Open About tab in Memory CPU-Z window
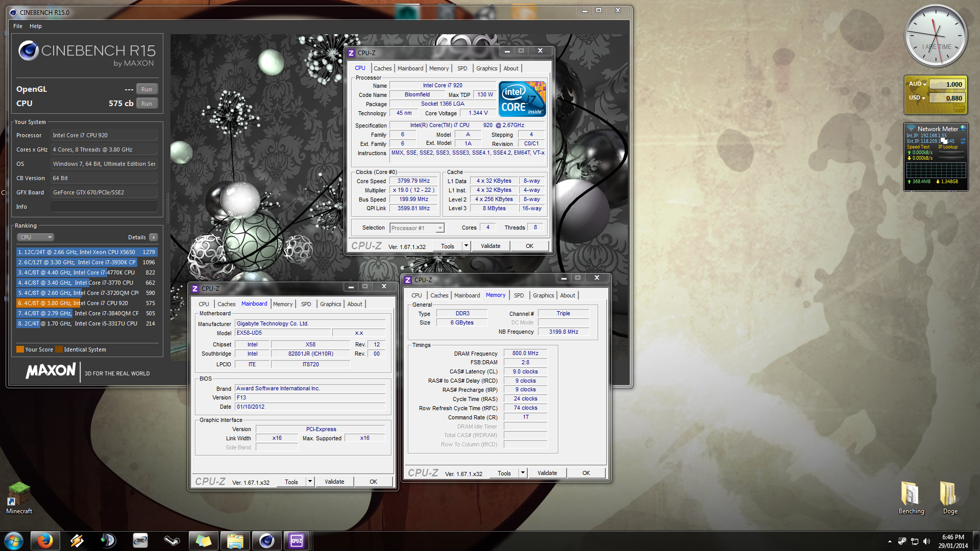The height and width of the screenshot is (551, 980). (568, 295)
